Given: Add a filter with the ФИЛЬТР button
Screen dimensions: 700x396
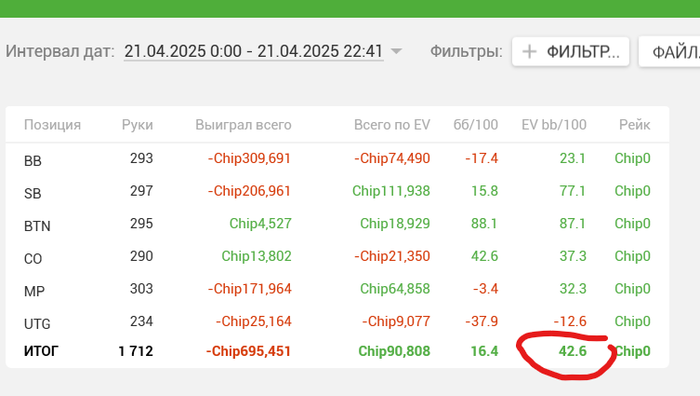Looking at the screenshot, I should (x=571, y=52).
